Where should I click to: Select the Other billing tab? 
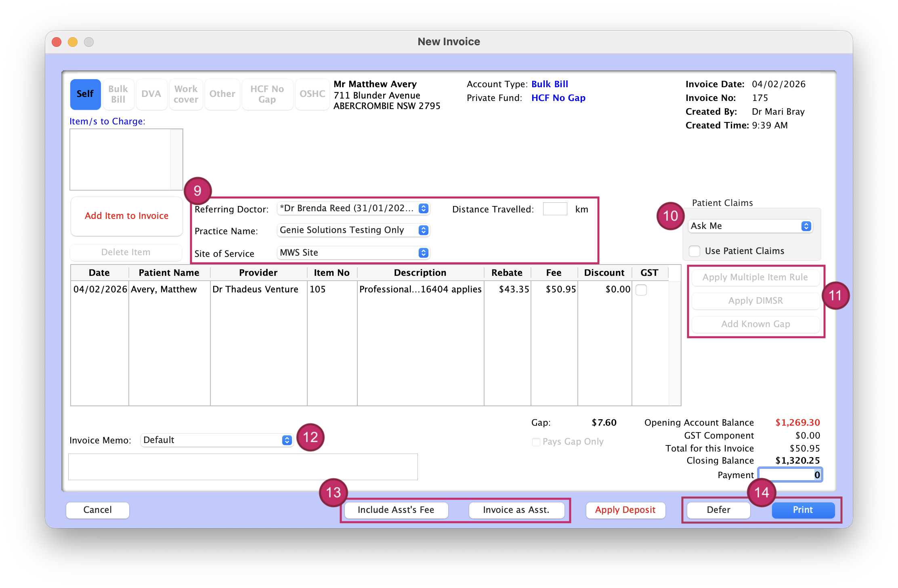click(222, 94)
